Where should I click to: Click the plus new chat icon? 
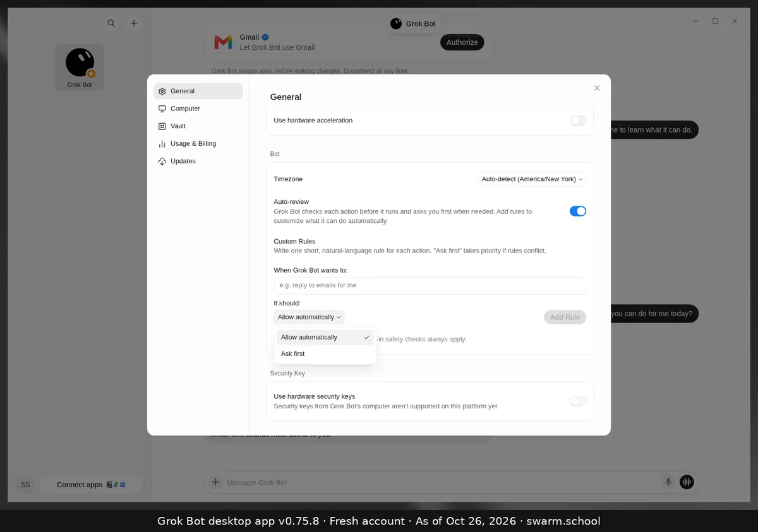(x=134, y=23)
